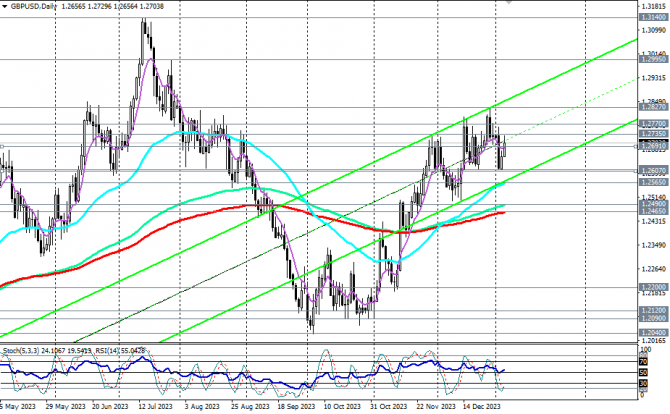The image size is (670, 414).
Task: Click the 1.23490 price scale value
Action: point(654,245)
